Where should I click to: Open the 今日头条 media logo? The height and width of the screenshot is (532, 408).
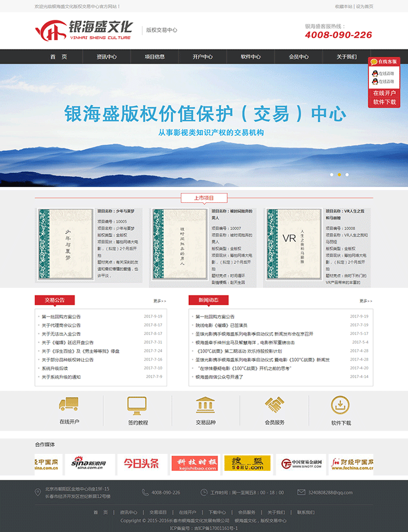[142, 464]
